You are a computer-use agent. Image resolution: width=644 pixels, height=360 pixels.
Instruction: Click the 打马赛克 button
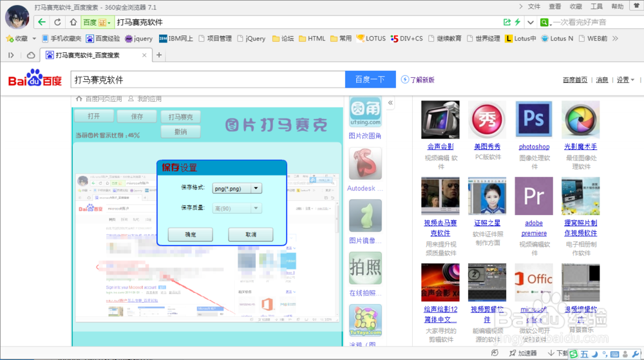coord(181,117)
